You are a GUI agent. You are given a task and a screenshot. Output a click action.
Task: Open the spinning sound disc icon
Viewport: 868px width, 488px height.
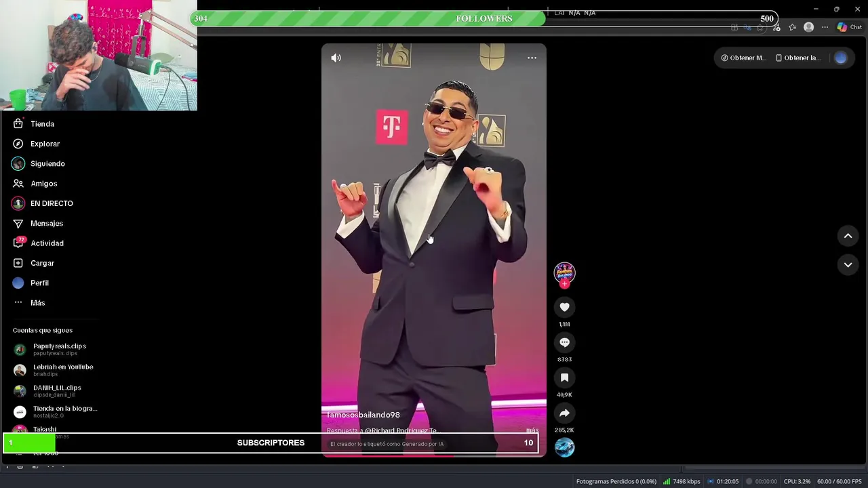[564, 447]
